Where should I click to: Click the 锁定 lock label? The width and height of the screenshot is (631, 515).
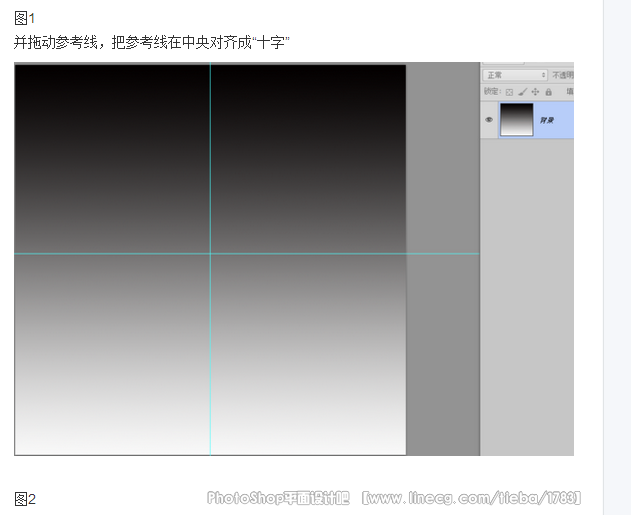click(493, 92)
